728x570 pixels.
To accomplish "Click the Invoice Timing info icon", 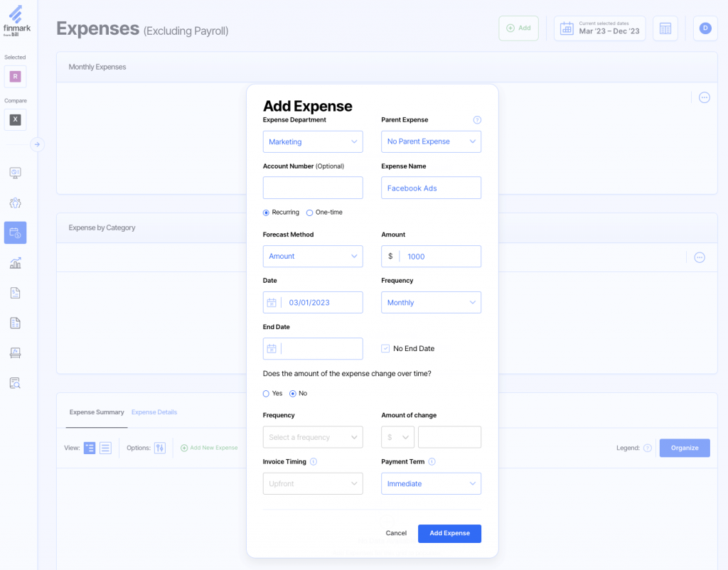I will click(x=314, y=461).
